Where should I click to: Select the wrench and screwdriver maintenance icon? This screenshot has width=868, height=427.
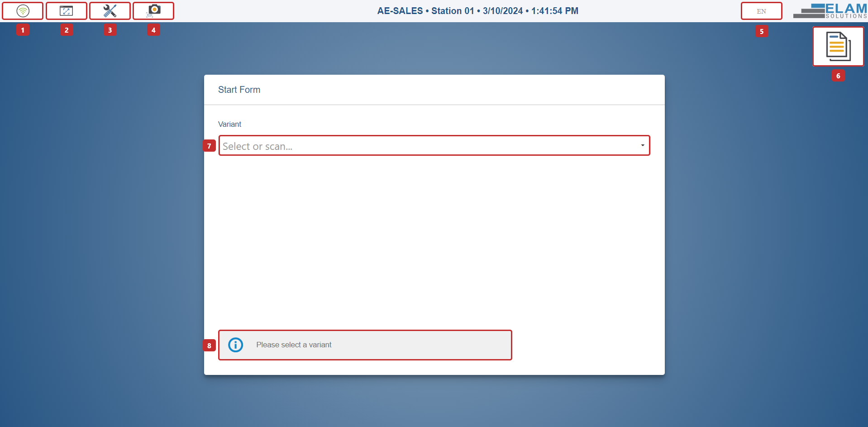[x=110, y=10]
